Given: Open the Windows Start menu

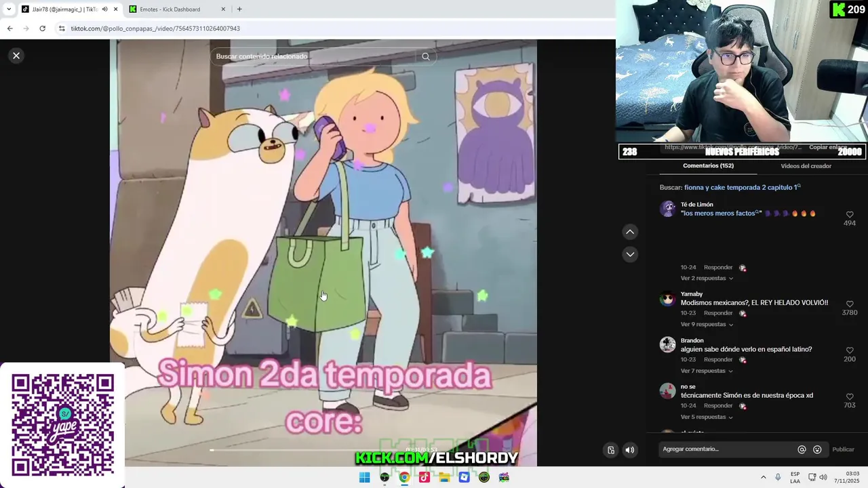Looking at the screenshot, I should pyautogui.click(x=365, y=477).
